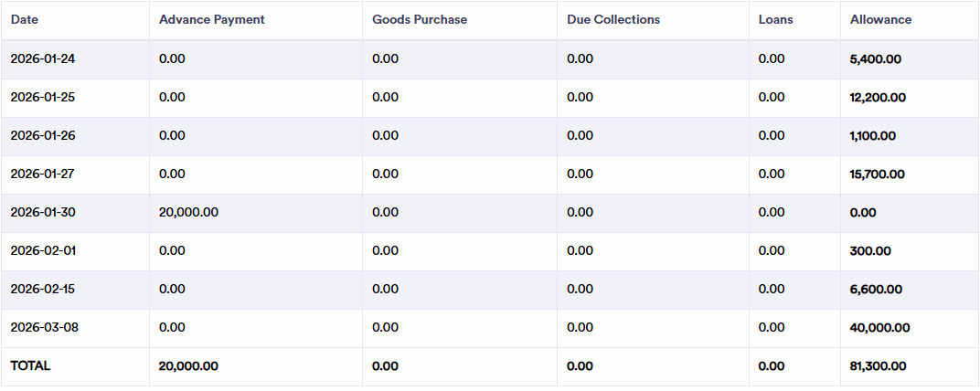Click the 5,400.00 allowance value
Screen dimensions: 980x391
876,59
